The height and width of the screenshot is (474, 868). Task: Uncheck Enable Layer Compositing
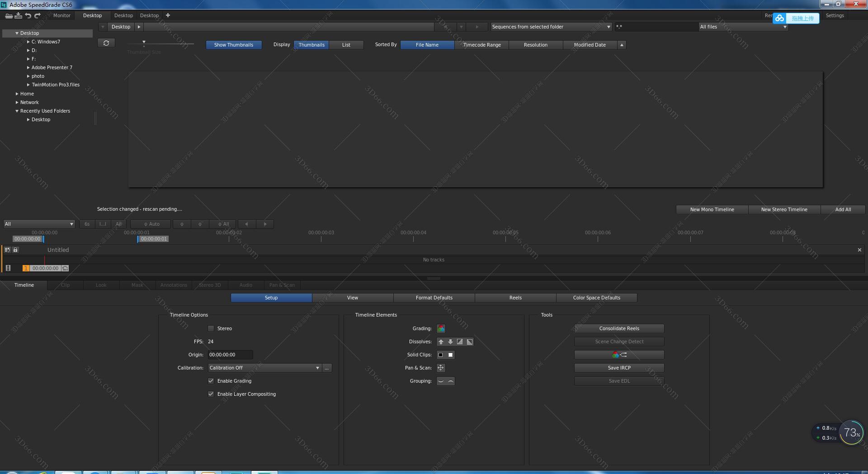point(211,394)
